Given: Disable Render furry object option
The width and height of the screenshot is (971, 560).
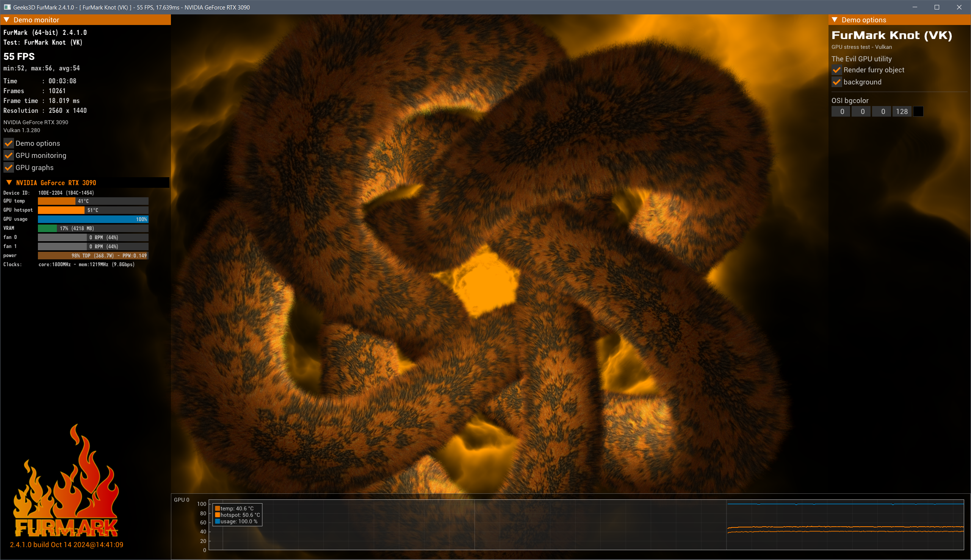Looking at the screenshot, I should pos(837,70).
